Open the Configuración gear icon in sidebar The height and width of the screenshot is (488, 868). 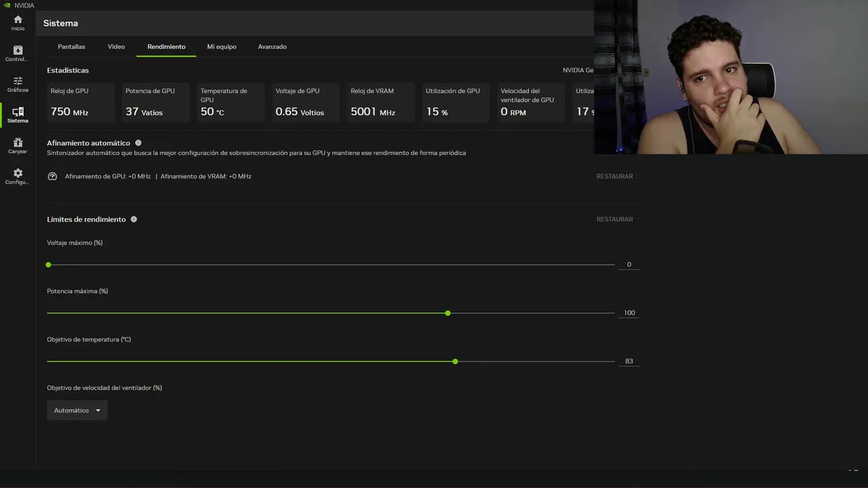[x=18, y=173]
